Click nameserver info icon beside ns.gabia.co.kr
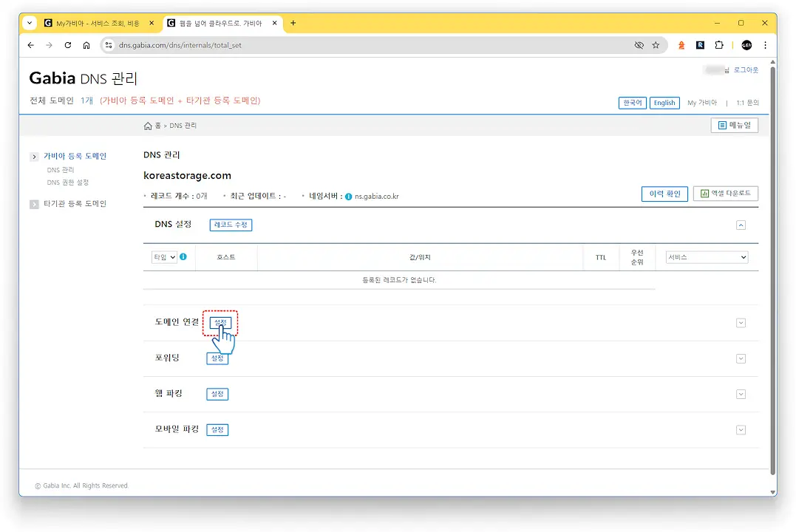 348,197
